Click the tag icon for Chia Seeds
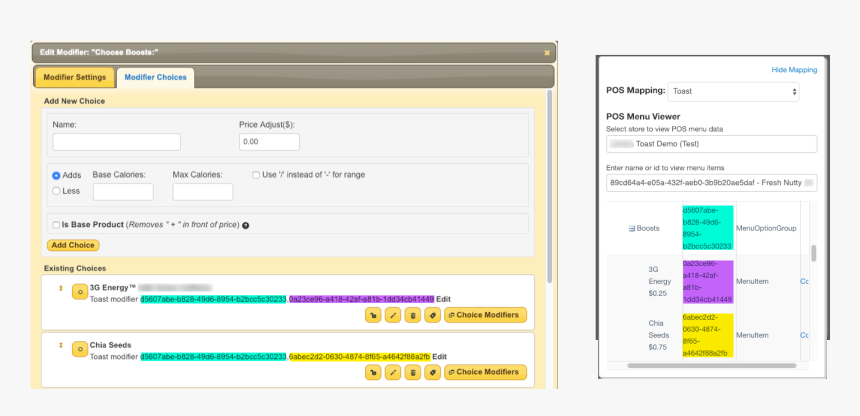This screenshot has width=860, height=416. 432,372
